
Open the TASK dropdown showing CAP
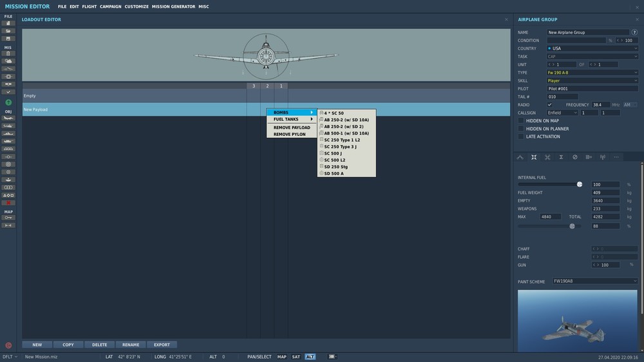[x=592, y=56]
